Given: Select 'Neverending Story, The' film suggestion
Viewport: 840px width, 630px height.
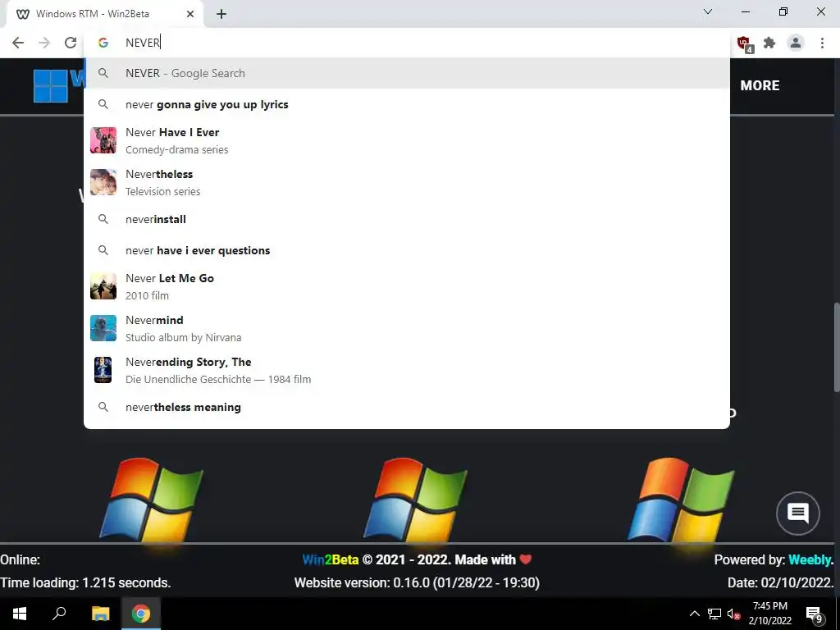Looking at the screenshot, I should pos(407,370).
